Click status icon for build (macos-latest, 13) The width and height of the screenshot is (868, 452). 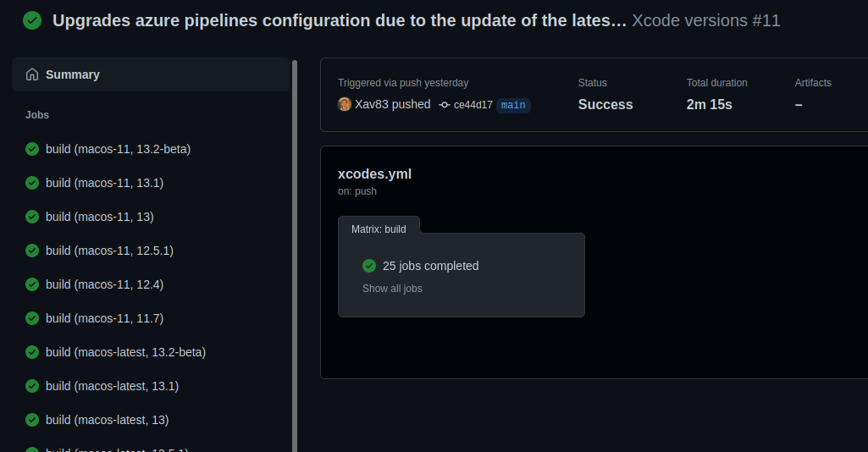pos(32,420)
